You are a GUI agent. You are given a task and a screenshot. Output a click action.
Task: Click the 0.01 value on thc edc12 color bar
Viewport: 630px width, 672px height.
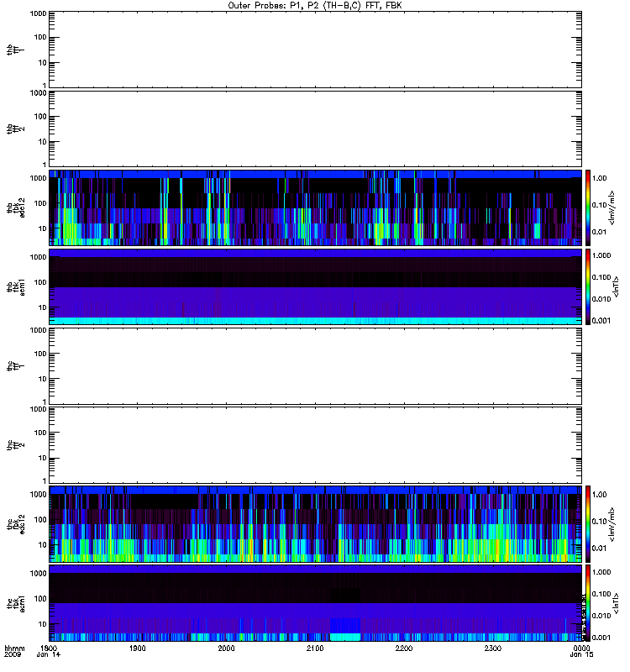pos(599,548)
